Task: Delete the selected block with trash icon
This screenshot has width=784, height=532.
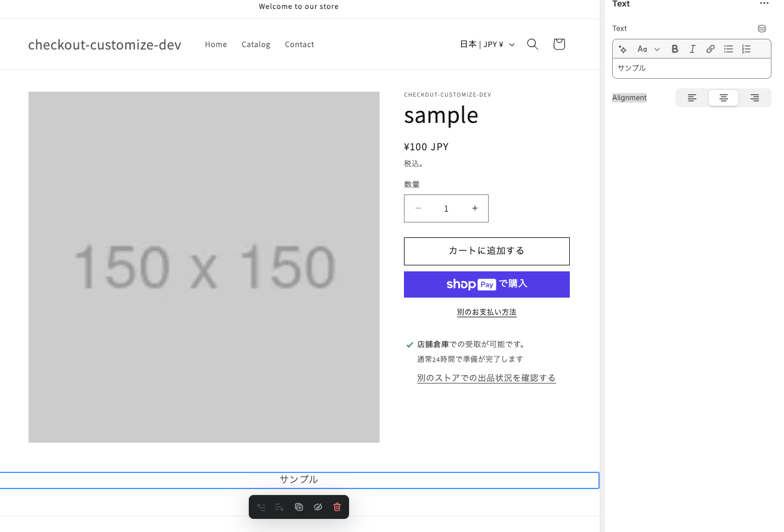Action: click(x=337, y=507)
